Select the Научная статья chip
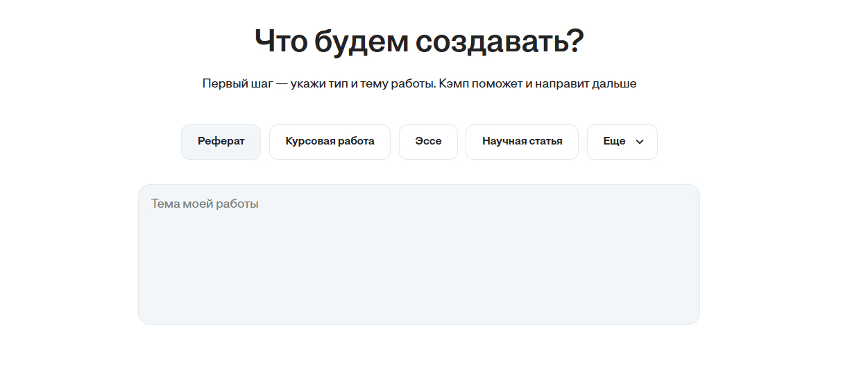 (522, 142)
